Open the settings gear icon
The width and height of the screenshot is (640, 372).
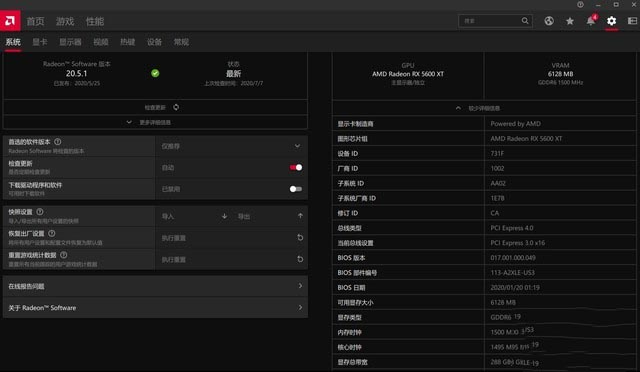(611, 21)
